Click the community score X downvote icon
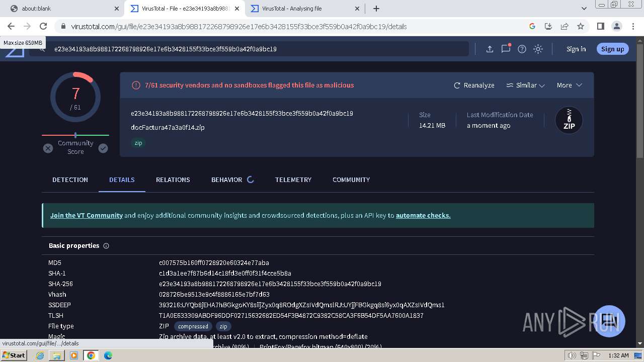 pyautogui.click(x=48, y=148)
